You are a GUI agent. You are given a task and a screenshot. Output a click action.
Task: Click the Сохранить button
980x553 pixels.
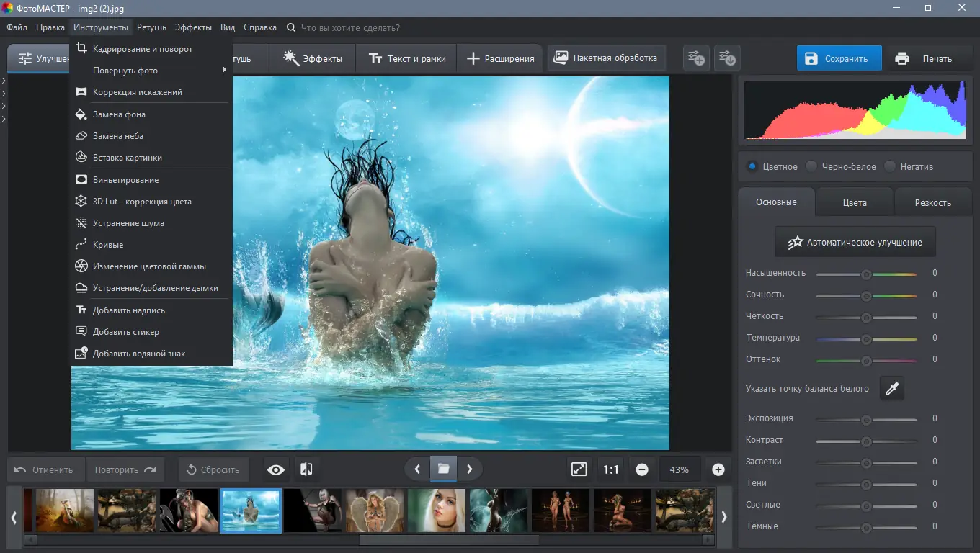point(839,58)
